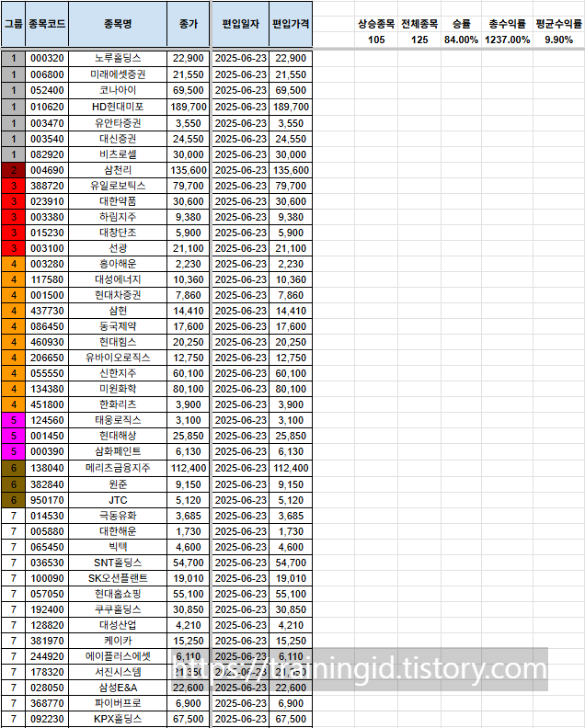This screenshot has height=728, width=585.
Task: Select magenta group 5 cell for 태웅로직스
Action: tap(14, 420)
